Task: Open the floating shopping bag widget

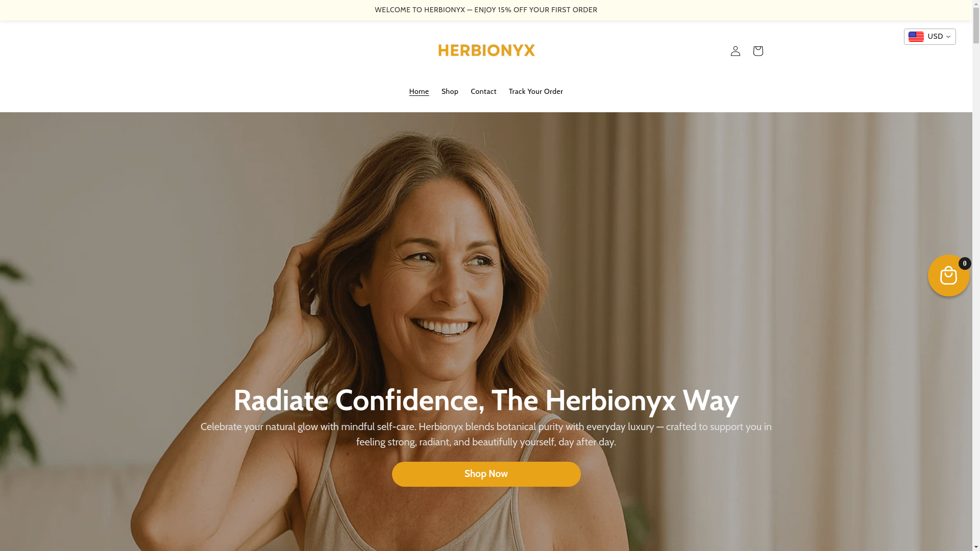Action: coord(948,275)
